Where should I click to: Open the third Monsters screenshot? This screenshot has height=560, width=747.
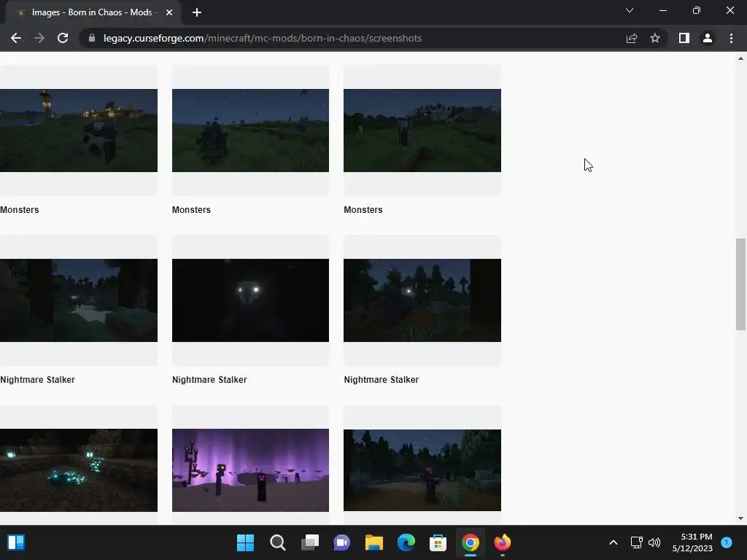pyautogui.click(x=422, y=131)
